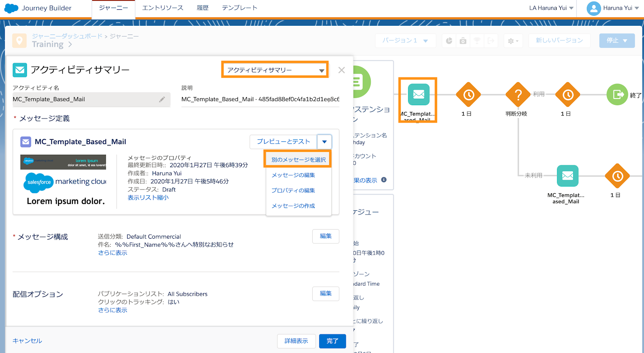The height and width of the screenshot is (353, 644).
Task: Click 編集 for メッセージ構成
Action: pos(326,236)
